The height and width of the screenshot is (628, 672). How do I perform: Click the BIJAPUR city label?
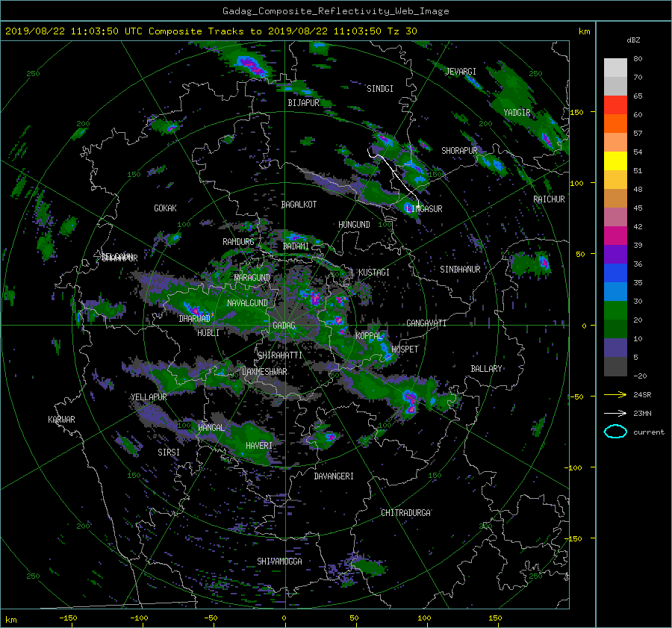303,103
